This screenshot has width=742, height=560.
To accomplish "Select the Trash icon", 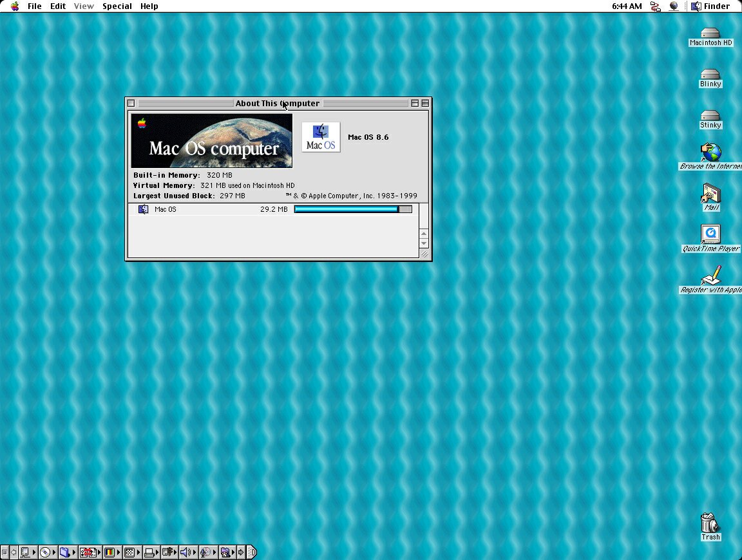I will [709, 522].
